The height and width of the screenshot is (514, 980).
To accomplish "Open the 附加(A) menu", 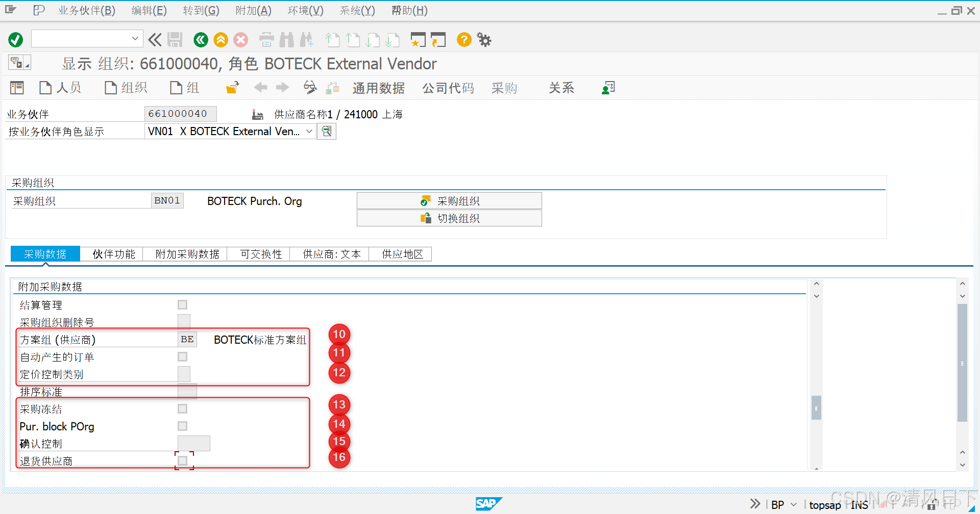I will (x=254, y=10).
